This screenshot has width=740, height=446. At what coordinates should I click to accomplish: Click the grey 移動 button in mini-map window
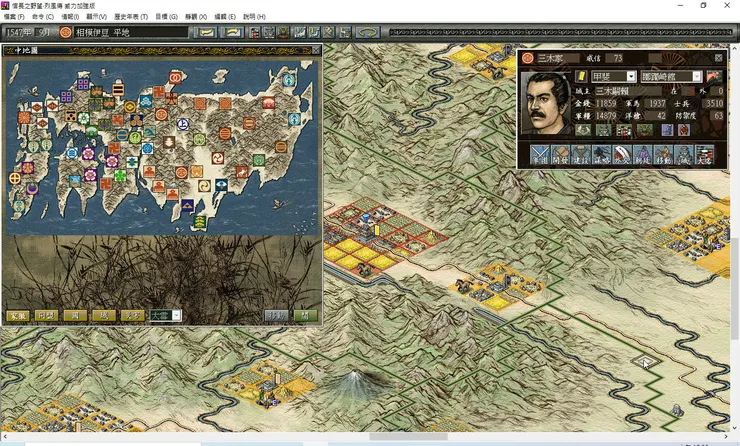point(277,316)
